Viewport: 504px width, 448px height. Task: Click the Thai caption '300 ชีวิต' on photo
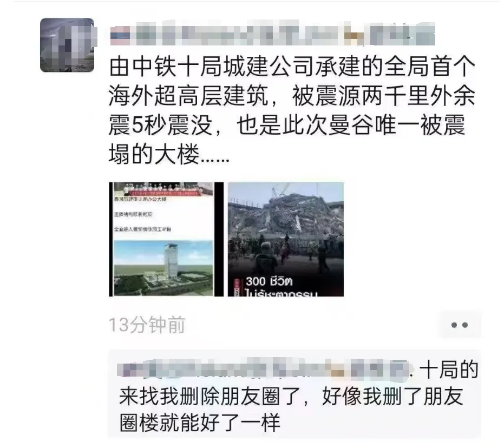point(269,282)
